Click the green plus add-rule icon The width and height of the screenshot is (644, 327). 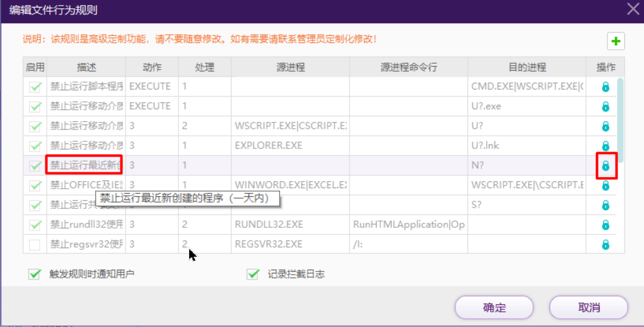(616, 41)
